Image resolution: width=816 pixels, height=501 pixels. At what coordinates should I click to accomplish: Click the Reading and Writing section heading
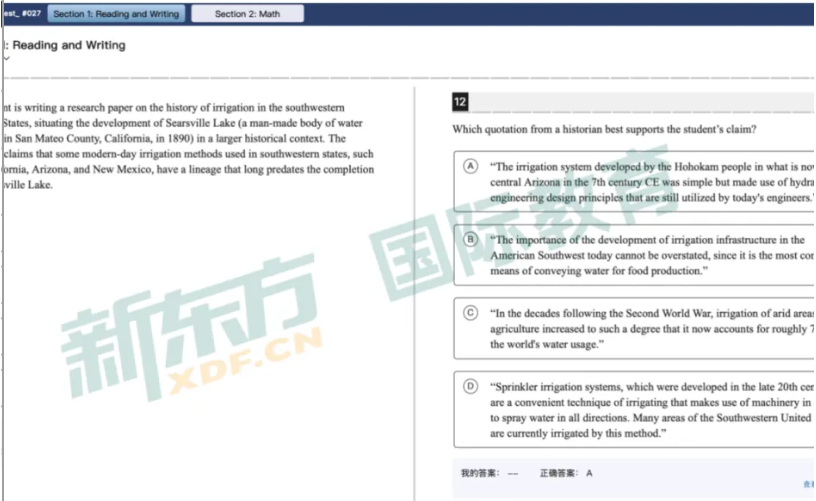[66, 45]
